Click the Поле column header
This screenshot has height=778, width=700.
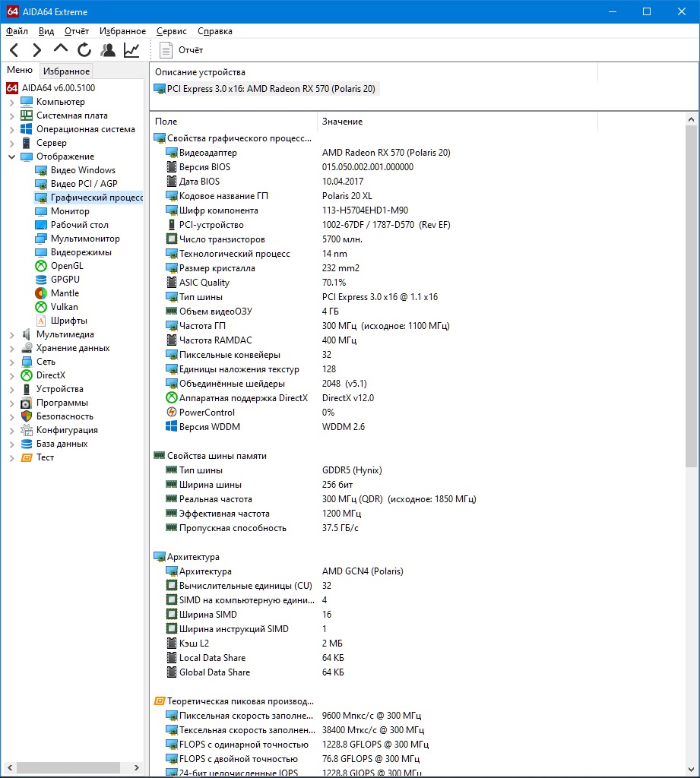point(233,122)
